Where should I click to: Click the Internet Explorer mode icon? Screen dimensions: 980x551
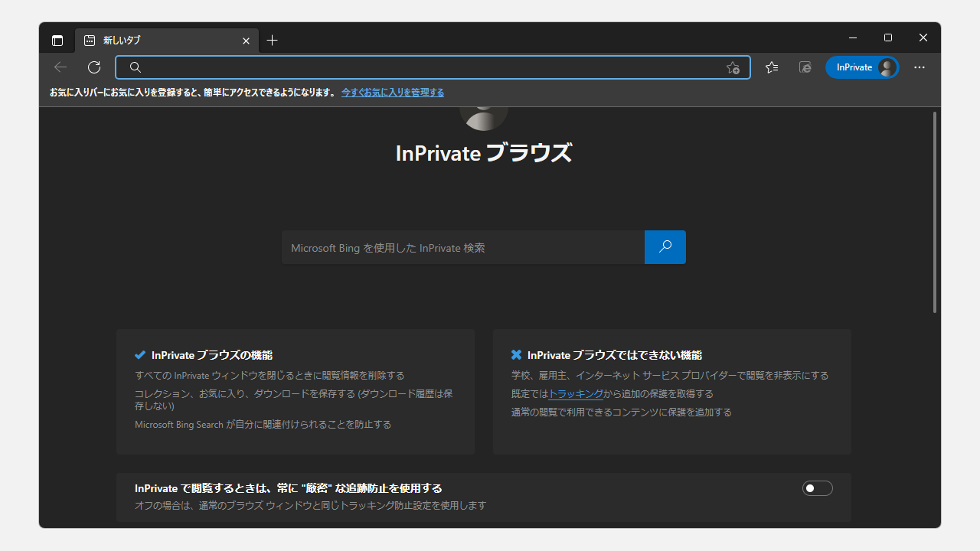coord(805,67)
